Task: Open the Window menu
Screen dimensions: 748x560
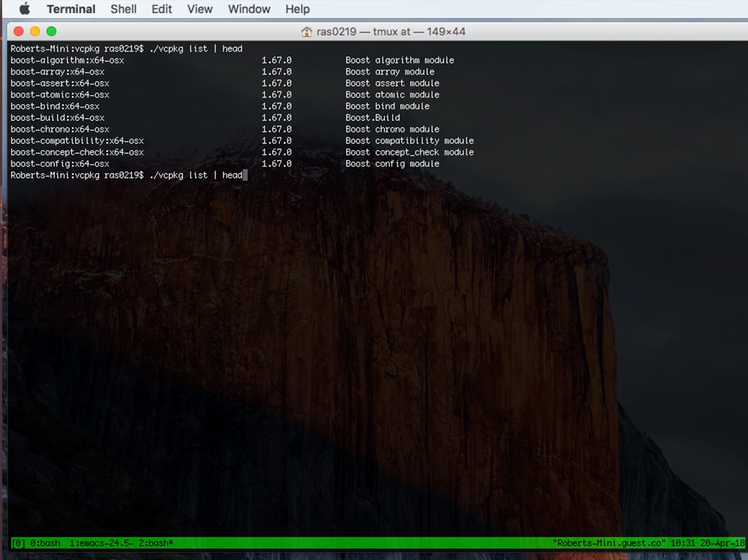Action: tap(249, 9)
